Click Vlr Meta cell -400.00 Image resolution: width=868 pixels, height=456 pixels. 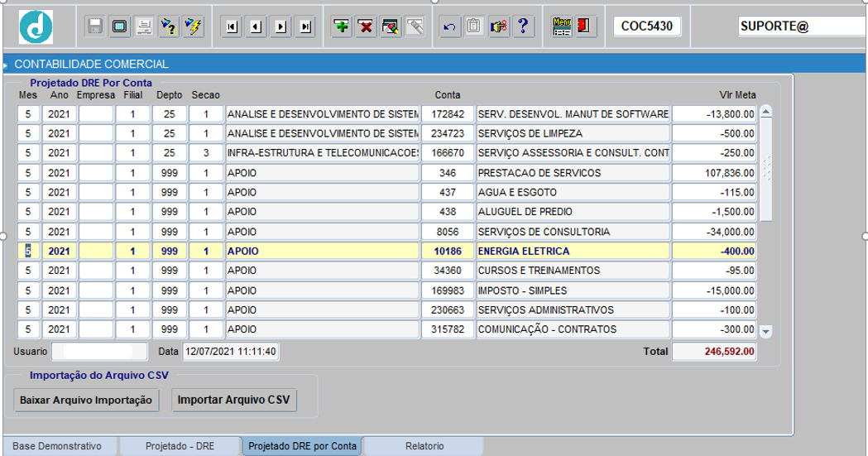point(714,252)
